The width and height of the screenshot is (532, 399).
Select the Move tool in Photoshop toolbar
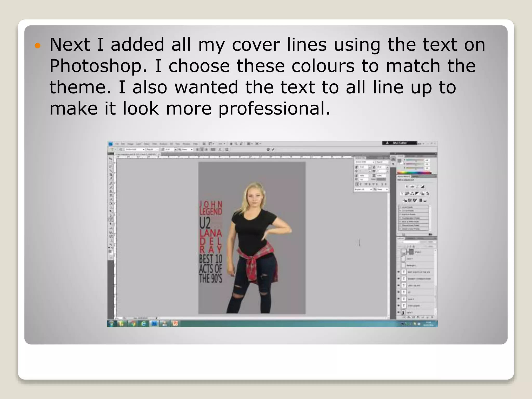tap(111, 159)
